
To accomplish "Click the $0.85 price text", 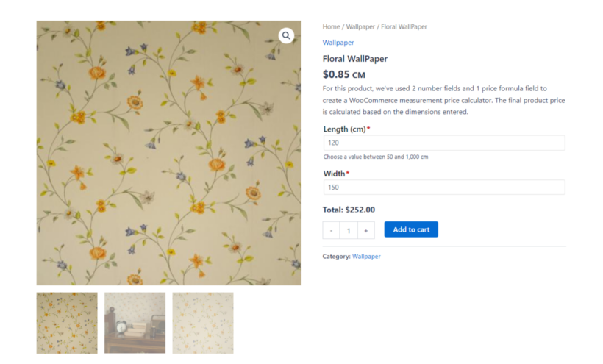I will (336, 74).
